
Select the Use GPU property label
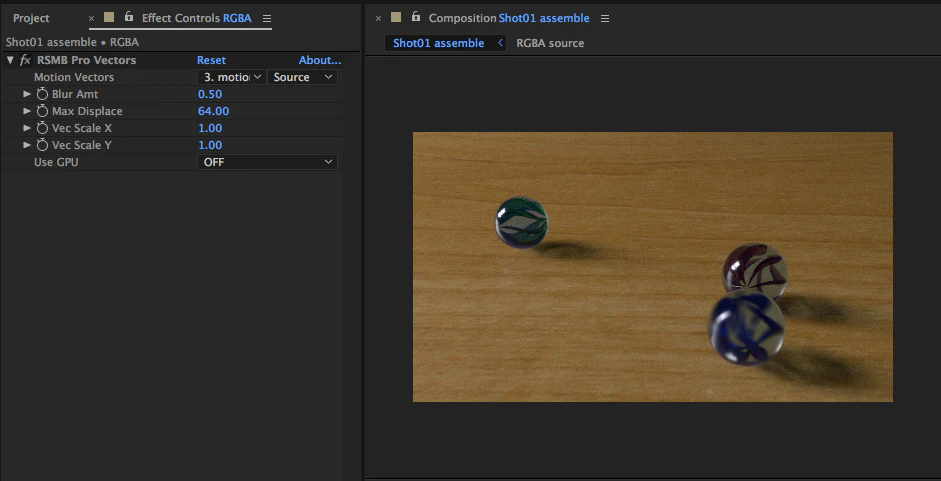pyautogui.click(x=56, y=162)
